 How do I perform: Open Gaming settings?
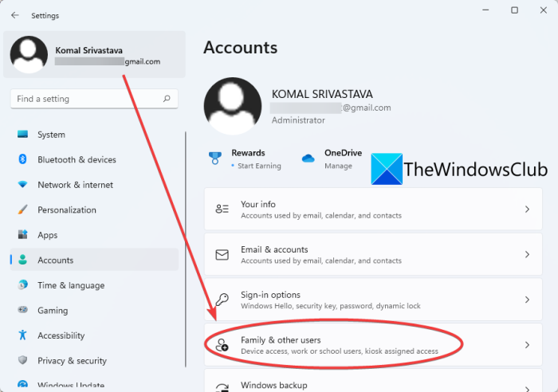pos(94,310)
